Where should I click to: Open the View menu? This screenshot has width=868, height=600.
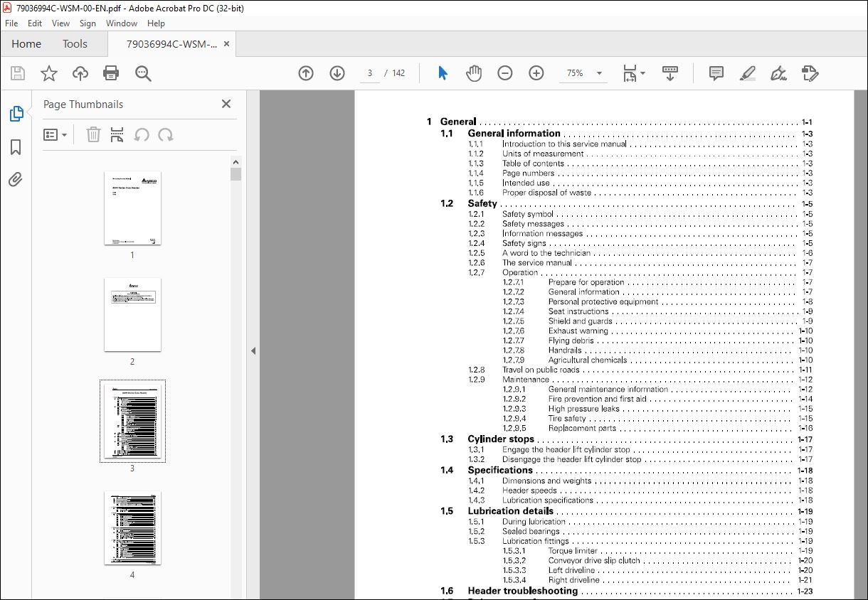click(60, 23)
